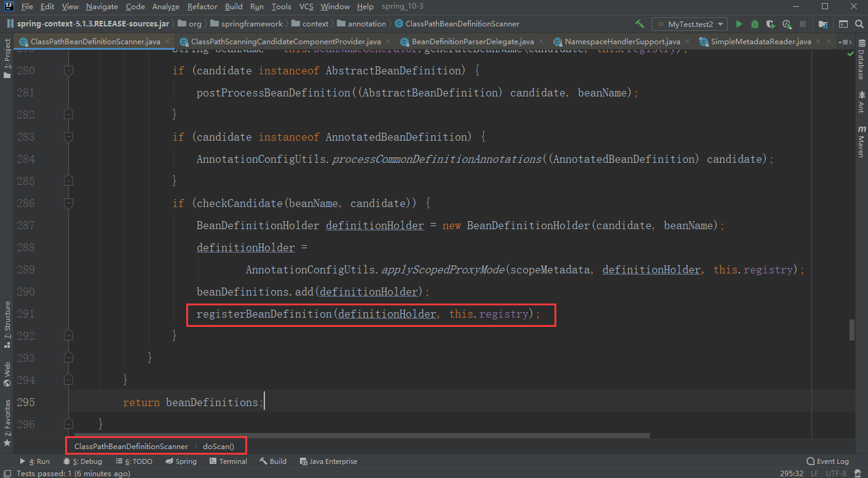Click the grey Stop square icon

(x=803, y=24)
